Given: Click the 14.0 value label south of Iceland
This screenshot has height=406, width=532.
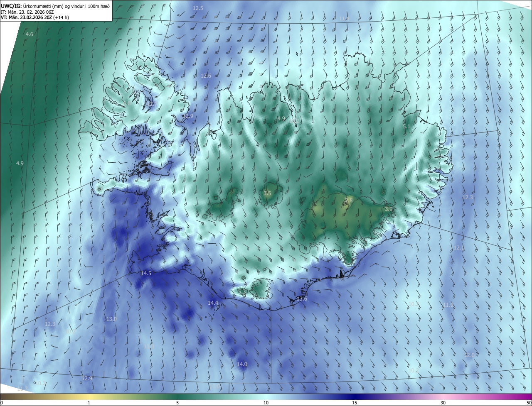Looking at the screenshot, I should (x=242, y=364).
